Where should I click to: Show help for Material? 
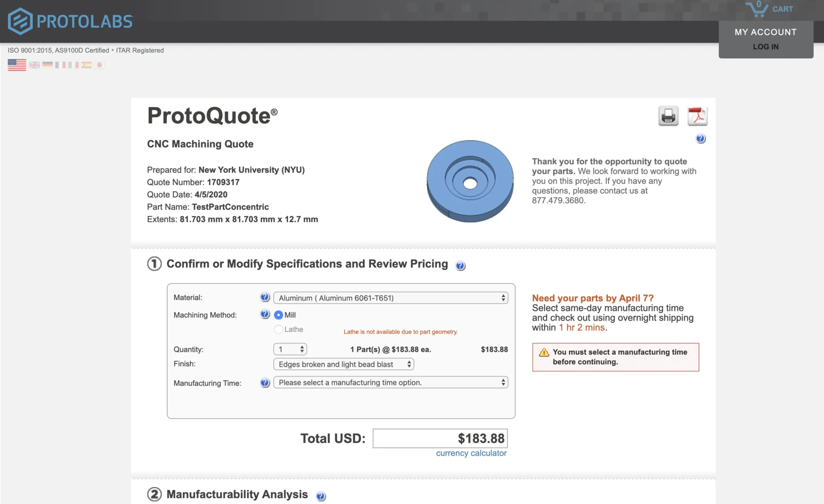click(265, 297)
